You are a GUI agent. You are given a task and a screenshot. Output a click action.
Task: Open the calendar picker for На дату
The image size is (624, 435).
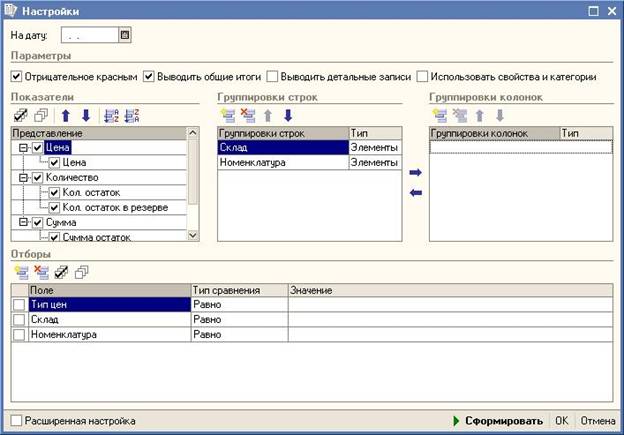point(125,35)
